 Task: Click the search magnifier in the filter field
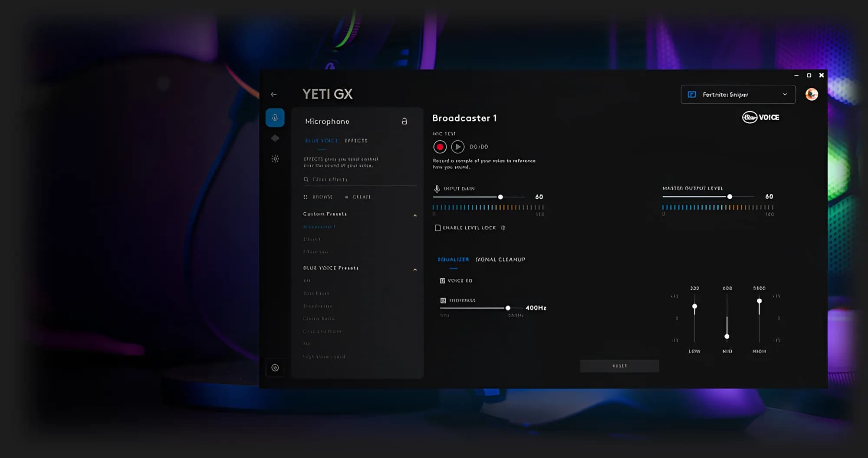pyautogui.click(x=306, y=179)
